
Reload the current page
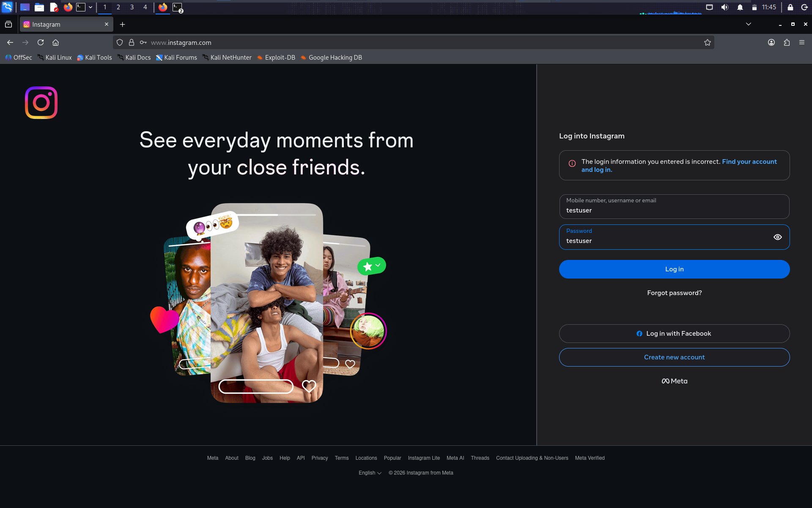tap(41, 42)
